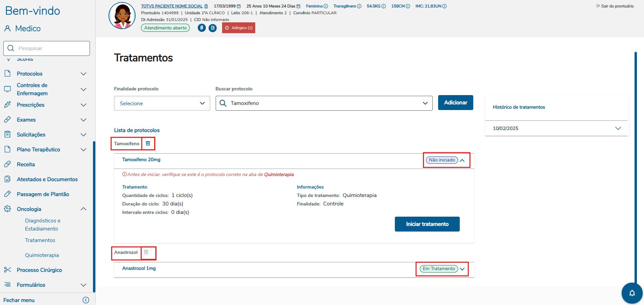644x305 pixels.
Task: Click the Adicionar button
Action: point(455,103)
